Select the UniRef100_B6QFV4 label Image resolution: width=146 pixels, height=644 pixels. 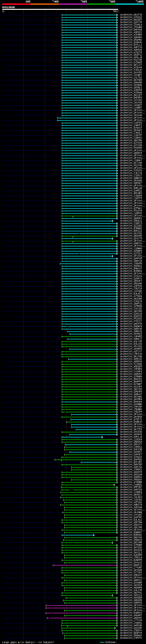[131, 633]
